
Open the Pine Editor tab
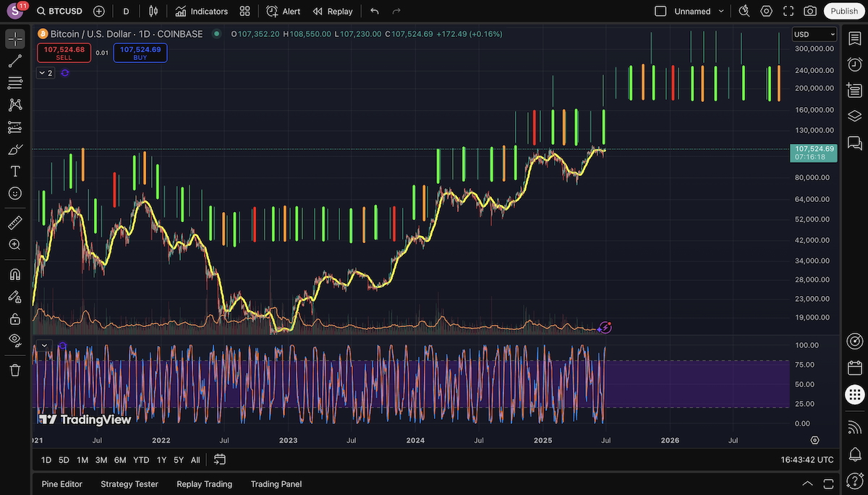pos(61,483)
